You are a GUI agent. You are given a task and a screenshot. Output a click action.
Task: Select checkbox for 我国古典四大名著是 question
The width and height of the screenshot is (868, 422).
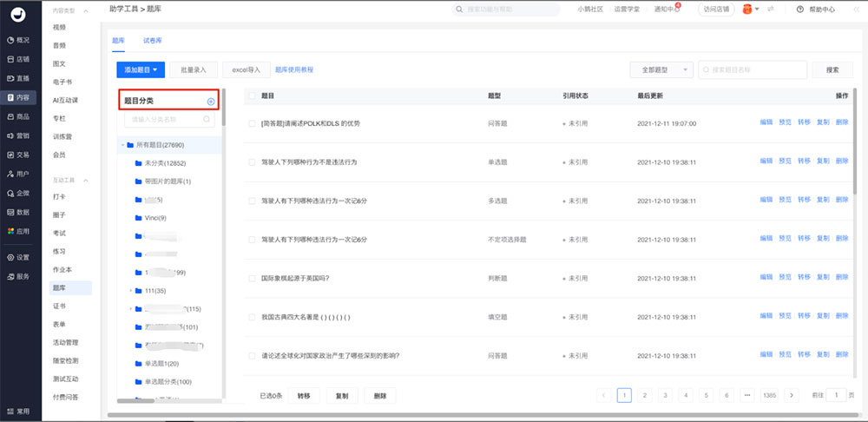253,317
